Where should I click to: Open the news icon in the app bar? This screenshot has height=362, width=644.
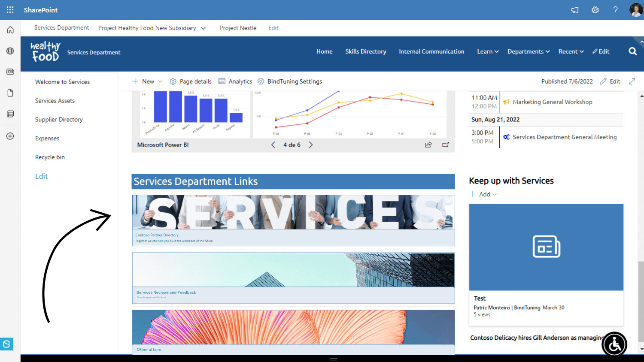(x=10, y=72)
